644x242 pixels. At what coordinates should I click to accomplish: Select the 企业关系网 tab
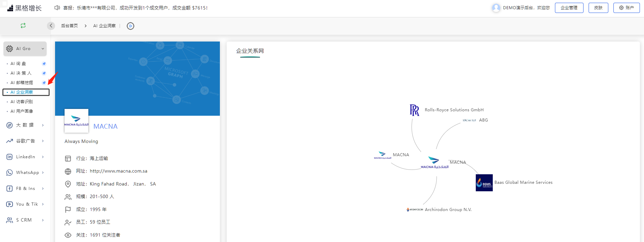point(250,51)
